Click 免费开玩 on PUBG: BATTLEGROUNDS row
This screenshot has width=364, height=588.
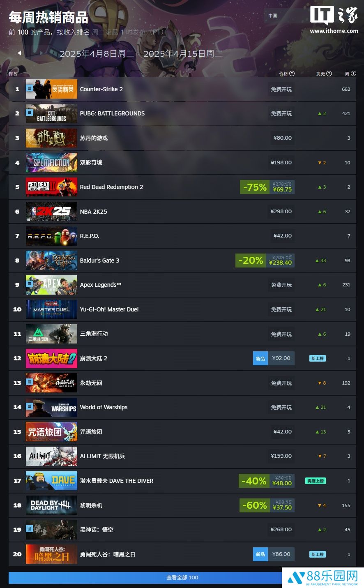tap(281, 113)
